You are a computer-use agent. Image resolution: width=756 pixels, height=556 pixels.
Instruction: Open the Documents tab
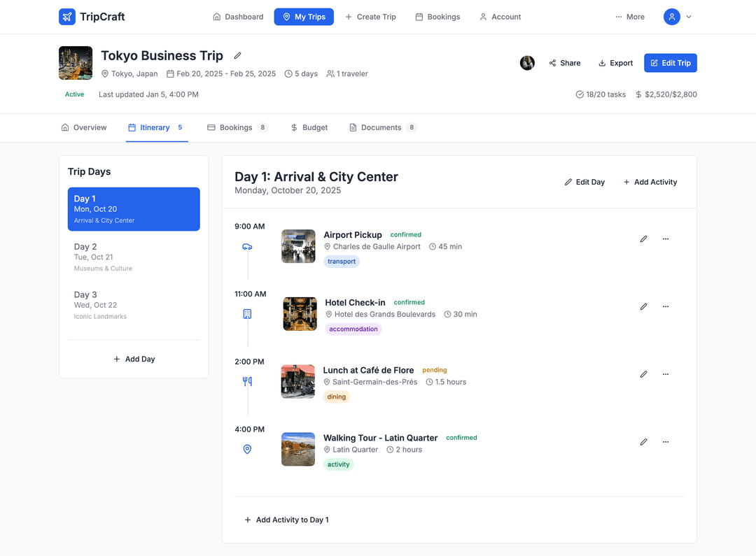[x=382, y=127]
